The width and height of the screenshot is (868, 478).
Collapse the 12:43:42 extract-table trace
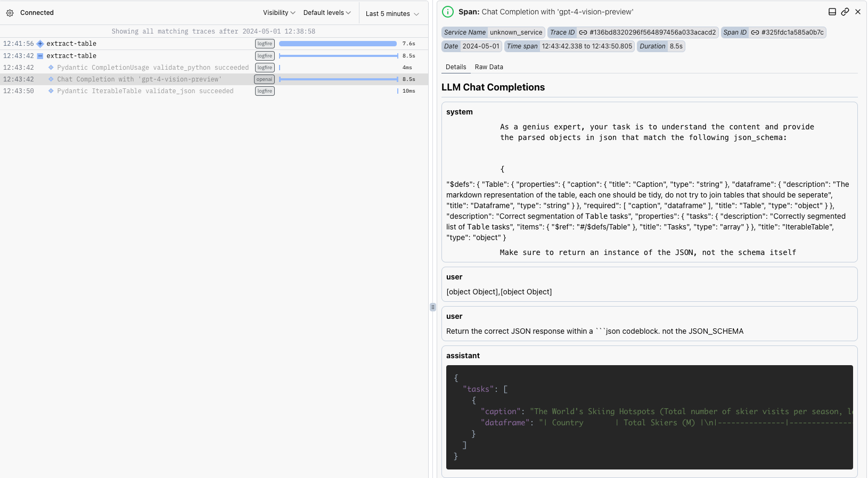coord(40,56)
